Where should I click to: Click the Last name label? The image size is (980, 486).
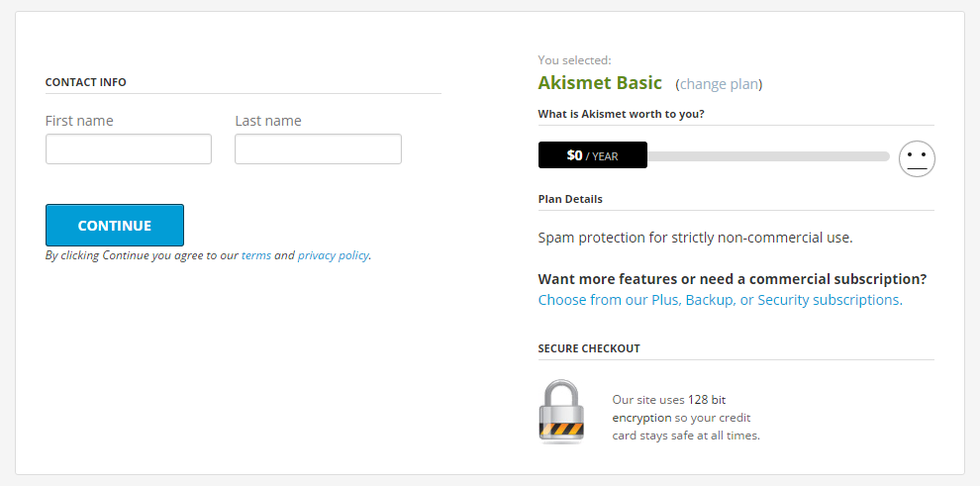(x=268, y=121)
